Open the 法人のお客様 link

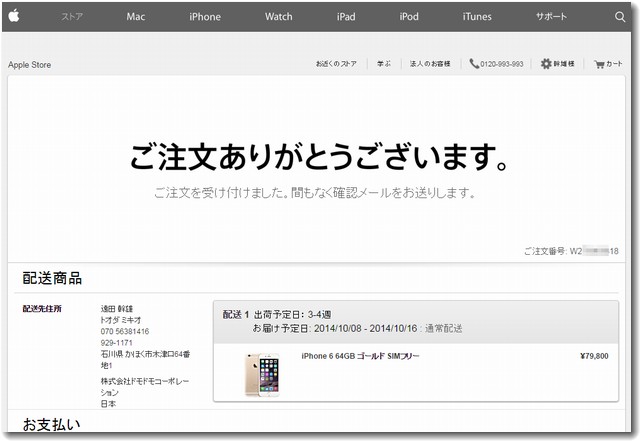coord(430,64)
